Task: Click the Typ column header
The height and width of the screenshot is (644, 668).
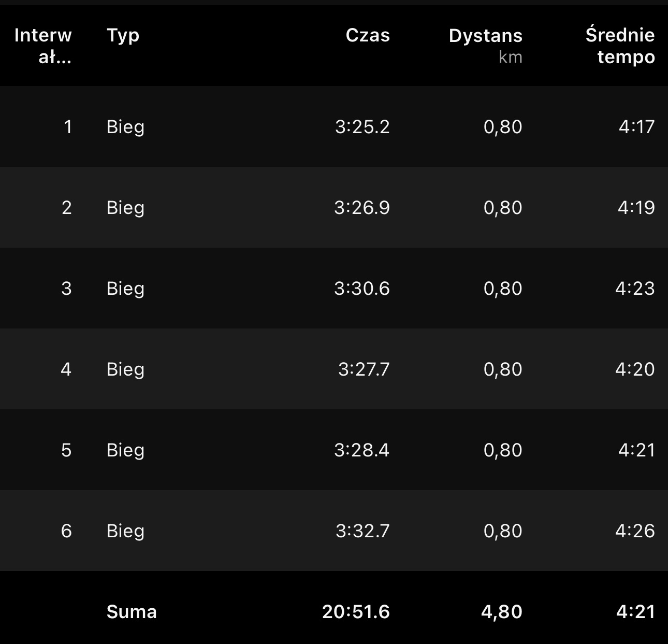Action: pyautogui.click(x=123, y=35)
